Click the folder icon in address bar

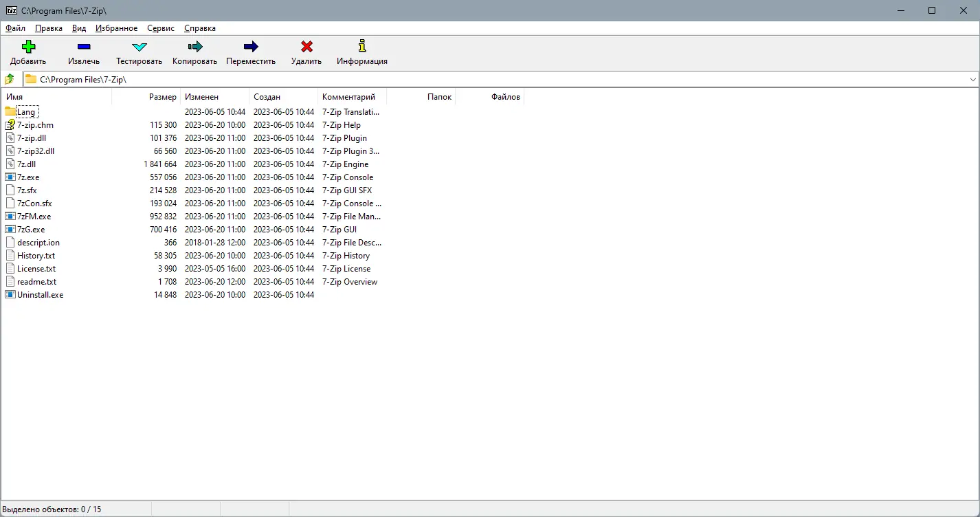[31, 79]
